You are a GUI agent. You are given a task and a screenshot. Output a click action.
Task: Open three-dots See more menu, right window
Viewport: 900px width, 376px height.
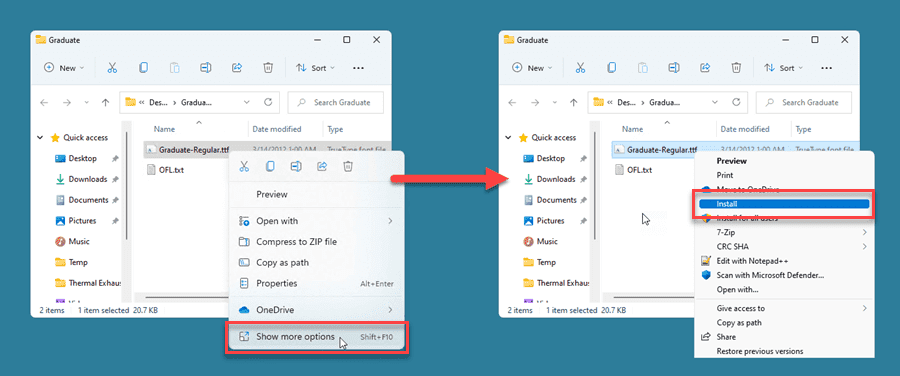pos(827,68)
